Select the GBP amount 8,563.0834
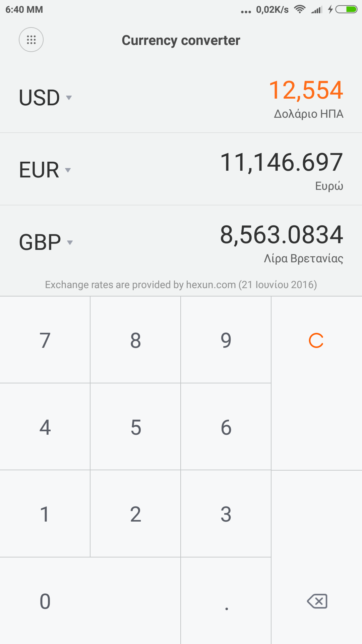 (282, 234)
